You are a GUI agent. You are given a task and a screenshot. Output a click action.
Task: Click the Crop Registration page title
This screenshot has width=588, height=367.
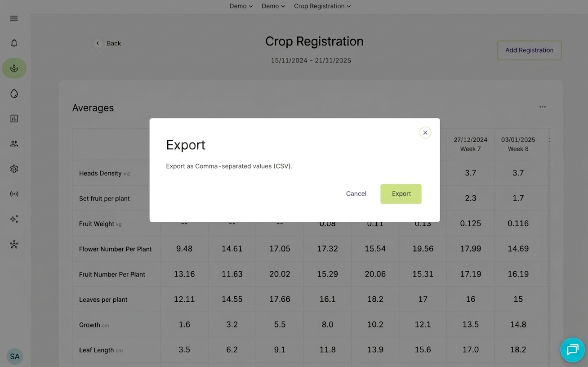pos(314,41)
